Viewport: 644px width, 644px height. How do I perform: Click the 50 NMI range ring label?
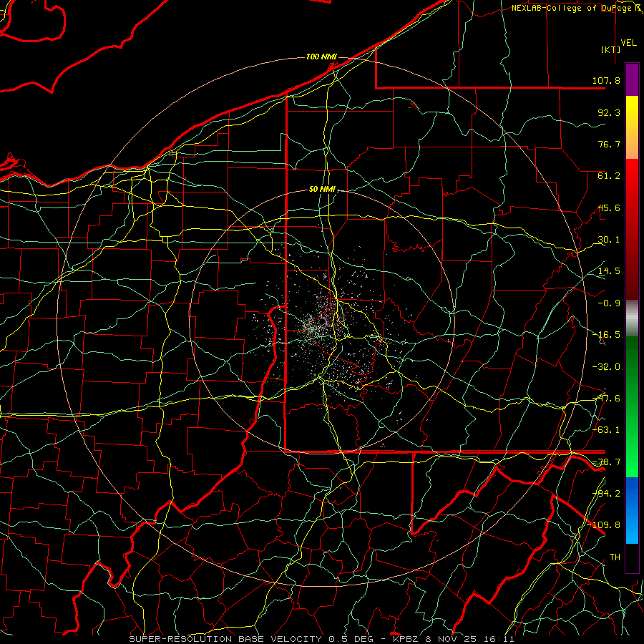tap(322, 190)
